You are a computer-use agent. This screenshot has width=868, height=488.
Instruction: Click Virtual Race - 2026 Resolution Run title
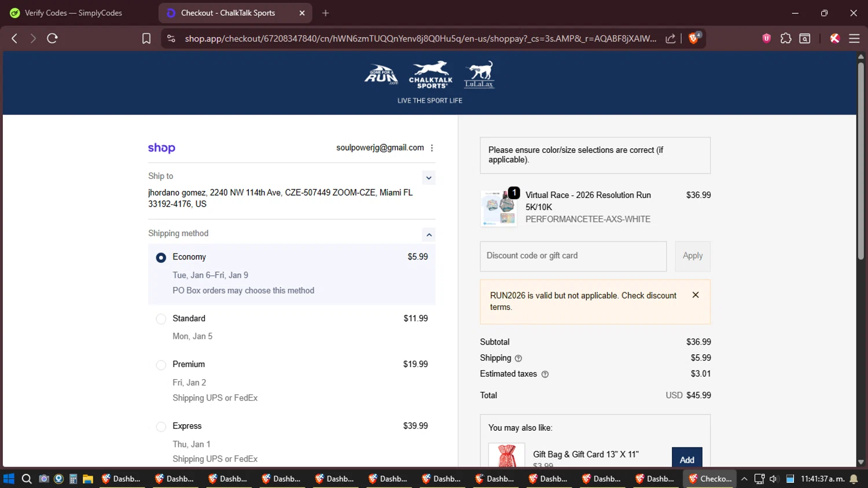[x=588, y=201]
